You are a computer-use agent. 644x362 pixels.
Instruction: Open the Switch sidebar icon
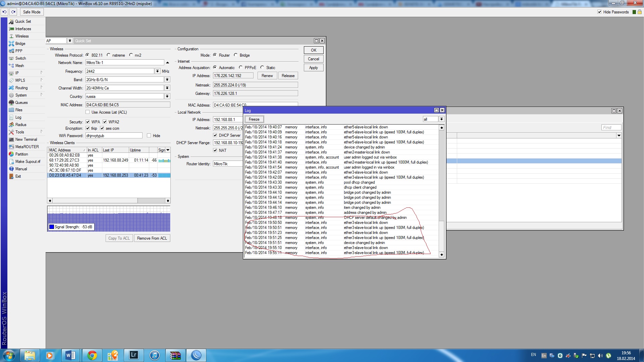pyautogui.click(x=11, y=58)
